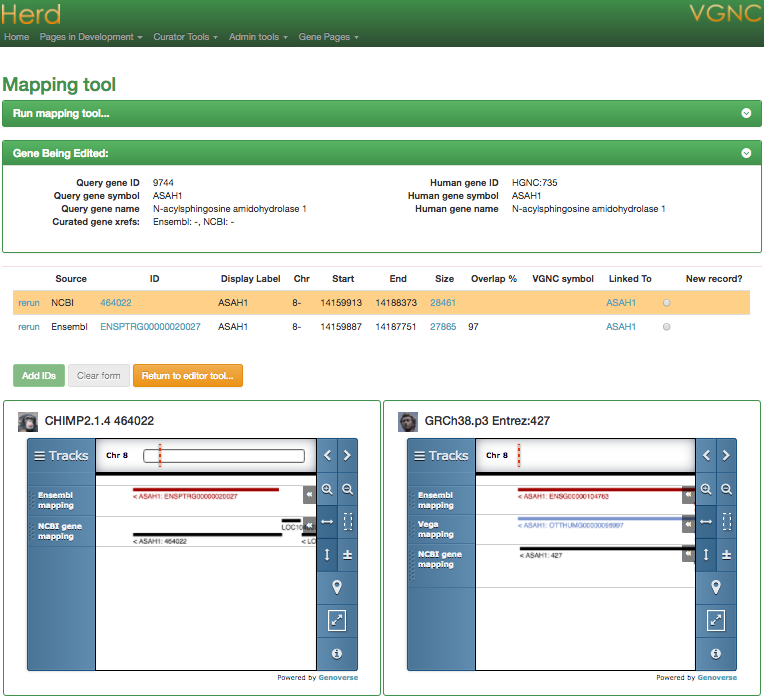Viewport: 764px width, 698px height.
Task: Collapse the Vega mapping track in GRCh38.p3
Action: [688, 525]
